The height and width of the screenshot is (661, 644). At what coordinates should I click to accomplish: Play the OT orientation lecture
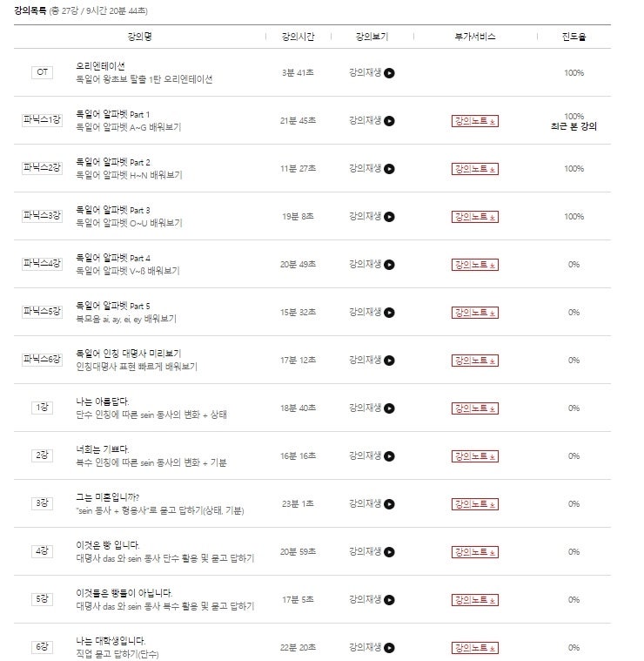click(389, 73)
